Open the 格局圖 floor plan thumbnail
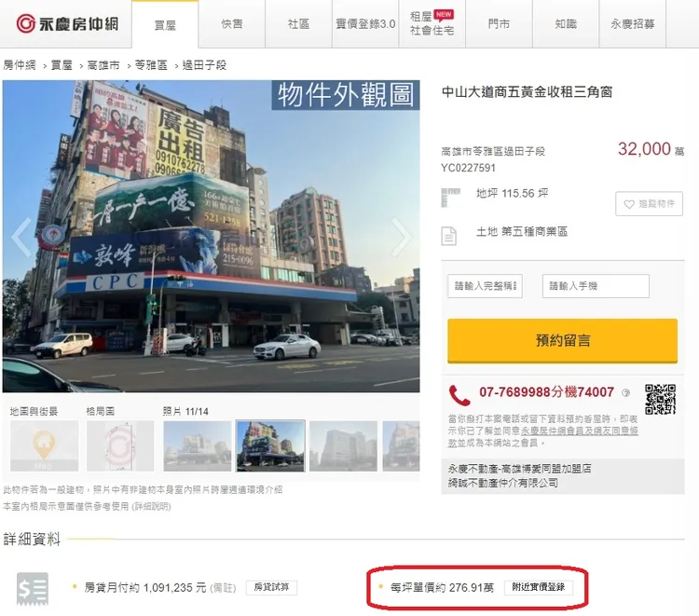Viewport: 699px width, 616px height. click(120, 445)
